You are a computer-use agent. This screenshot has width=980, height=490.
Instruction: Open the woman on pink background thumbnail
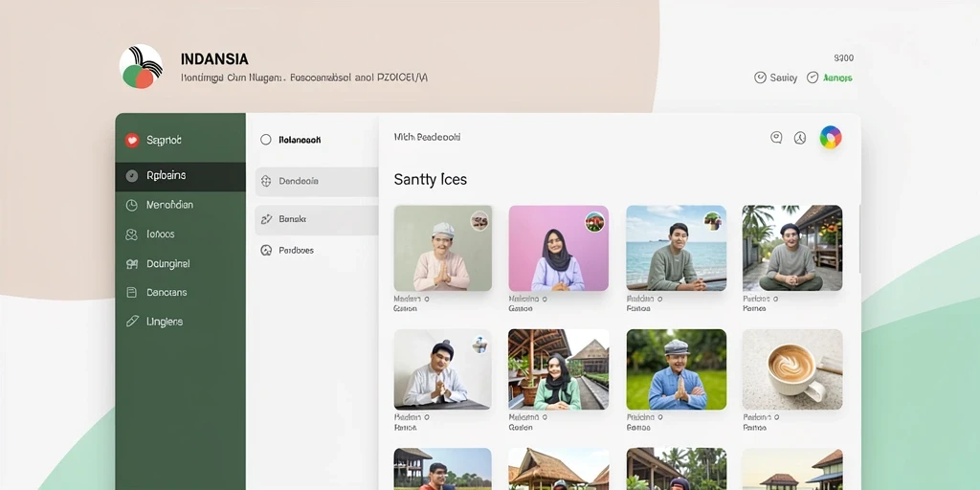click(x=559, y=248)
